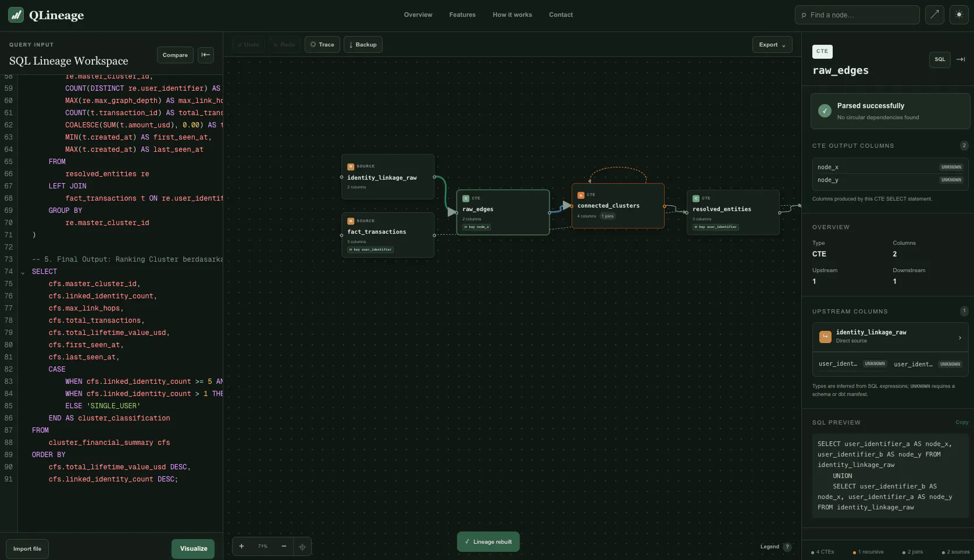Open the Export dropdown
The width and height of the screenshot is (974, 560).
click(772, 45)
